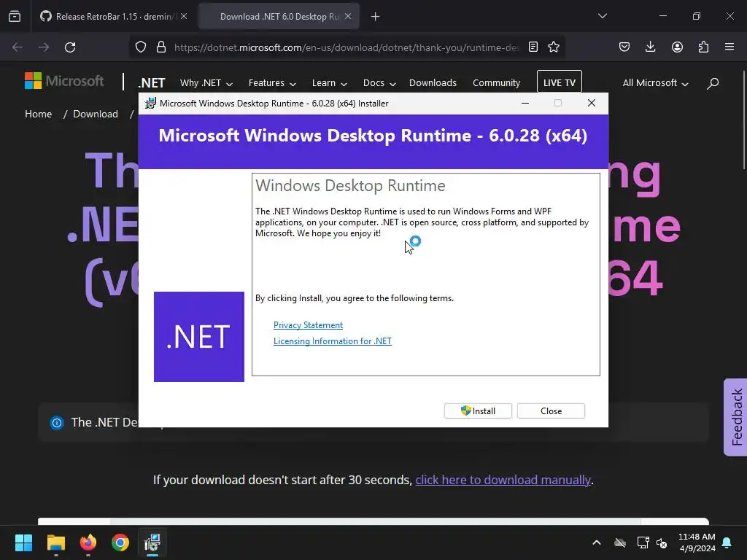
Task: Reload the current page
Action: [70, 47]
